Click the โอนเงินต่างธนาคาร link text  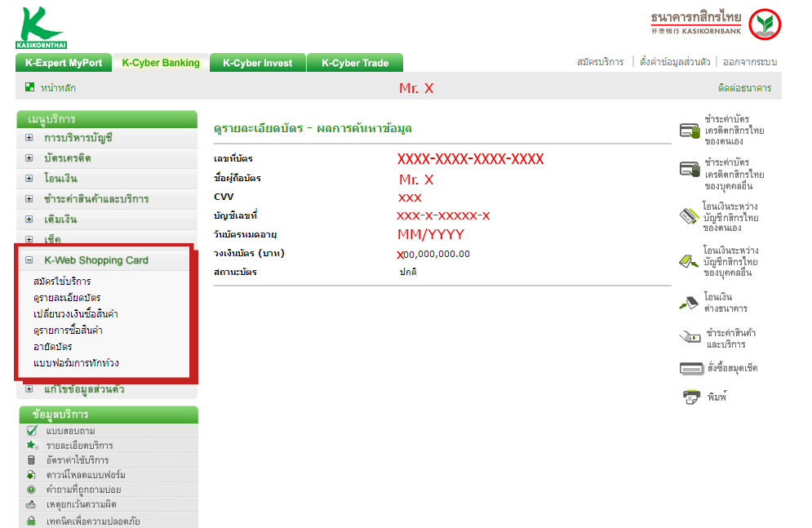click(x=725, y=302)
